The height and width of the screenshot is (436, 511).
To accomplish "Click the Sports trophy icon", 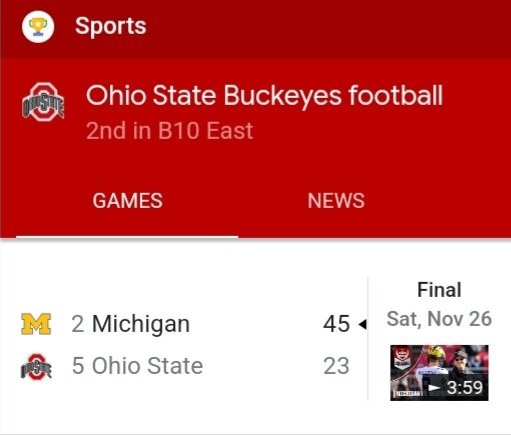I will tap(38, 27).
